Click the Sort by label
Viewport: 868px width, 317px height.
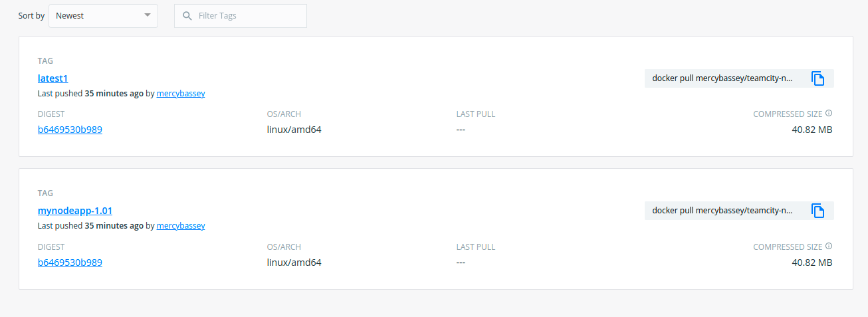click(31, 15)
